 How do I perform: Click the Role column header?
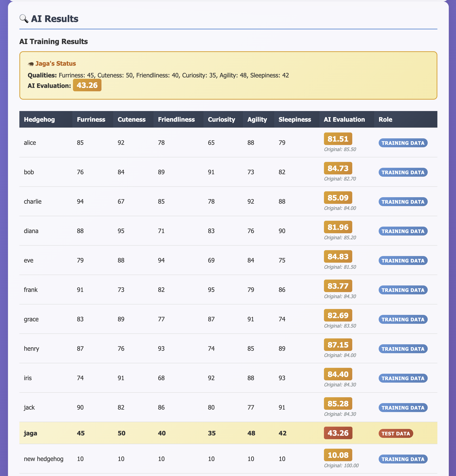(385, 120)
